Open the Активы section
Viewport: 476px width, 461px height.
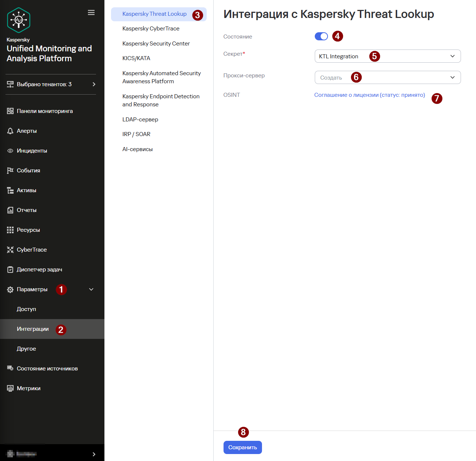click(x=26, y=190)
